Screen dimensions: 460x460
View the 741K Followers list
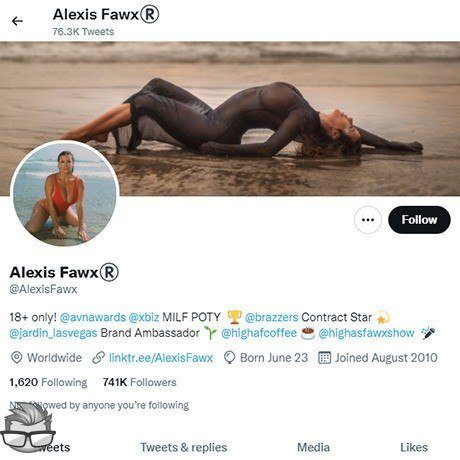pyautogui.click(x=140, y=382)
